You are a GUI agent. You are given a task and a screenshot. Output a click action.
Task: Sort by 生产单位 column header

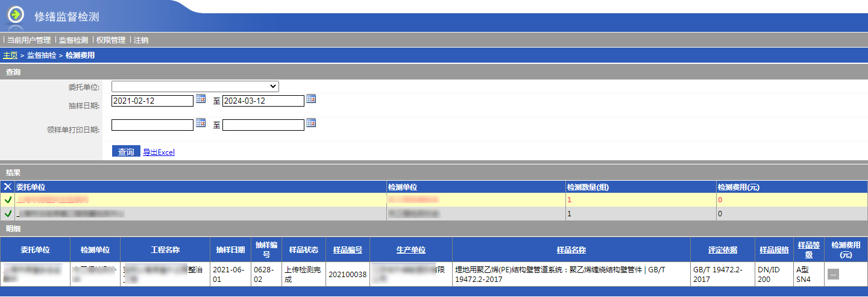410,250
